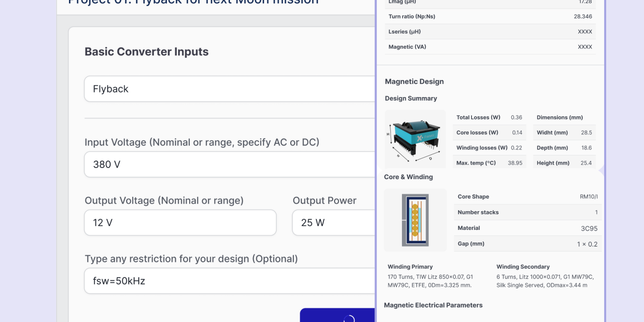
Task: Click the transformer 3D preview thumbnail
Action: click(x=415, y=139)
